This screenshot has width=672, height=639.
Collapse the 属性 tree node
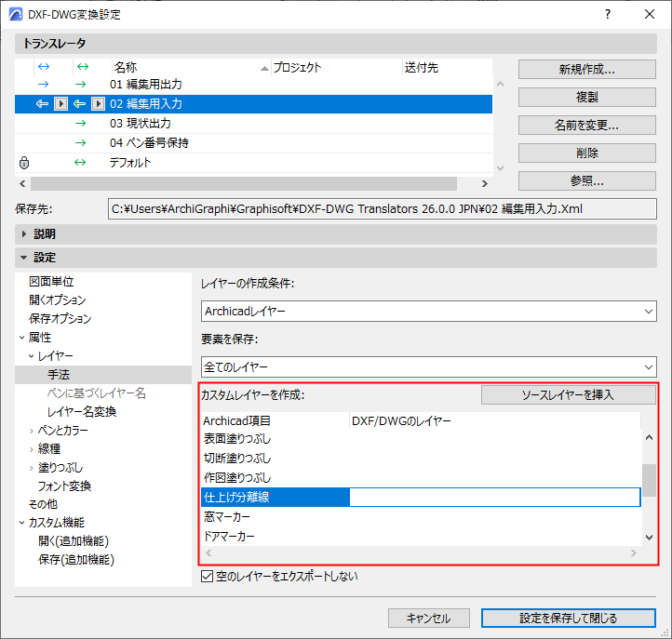tap(21, 338)
